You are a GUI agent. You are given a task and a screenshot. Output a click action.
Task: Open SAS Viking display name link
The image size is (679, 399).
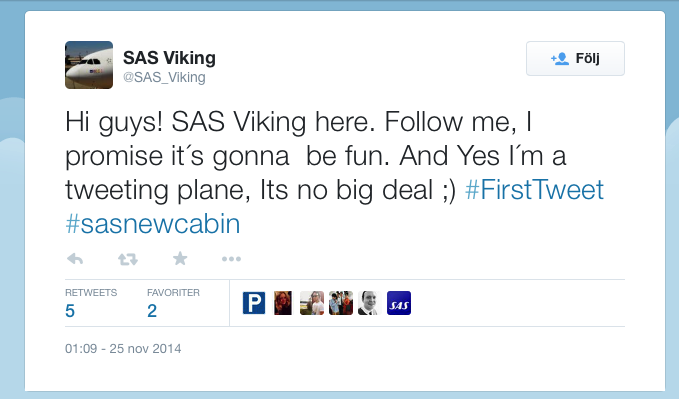click(169, 58)
